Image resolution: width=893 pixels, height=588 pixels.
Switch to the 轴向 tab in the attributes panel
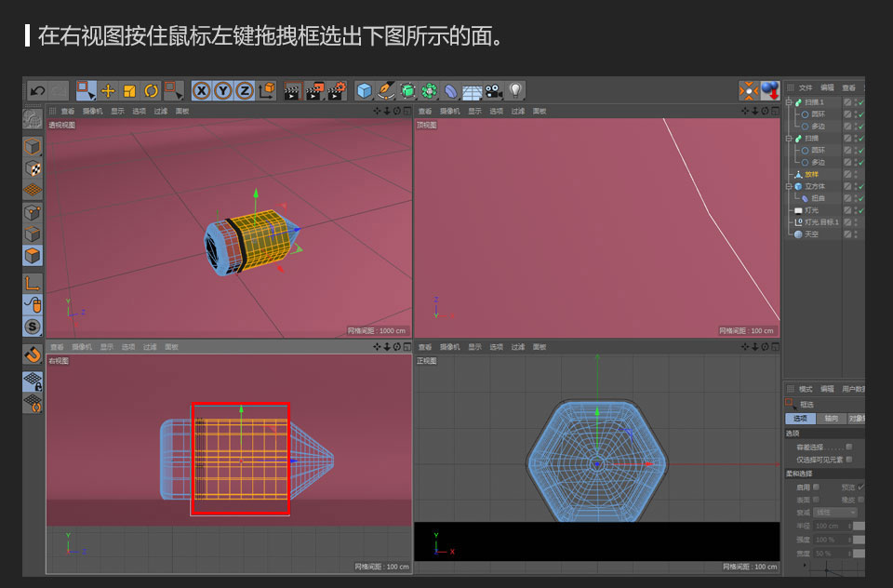833,418
